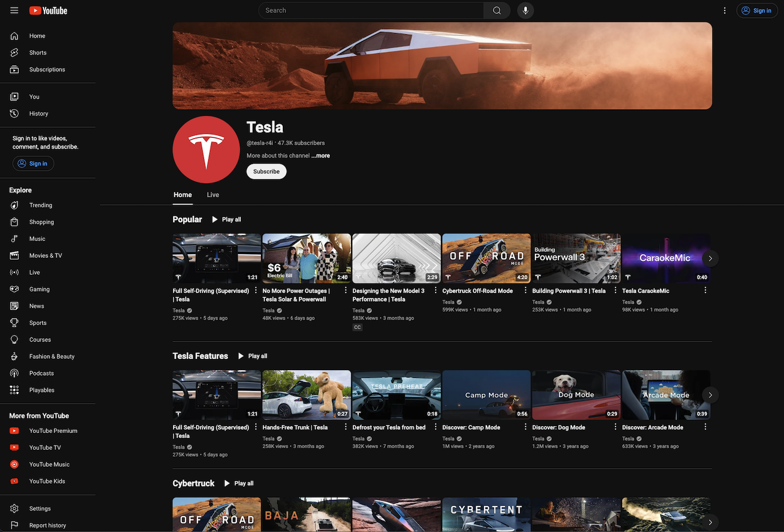
Task: Subscribe to the Tesla channel
Action: 266,171
